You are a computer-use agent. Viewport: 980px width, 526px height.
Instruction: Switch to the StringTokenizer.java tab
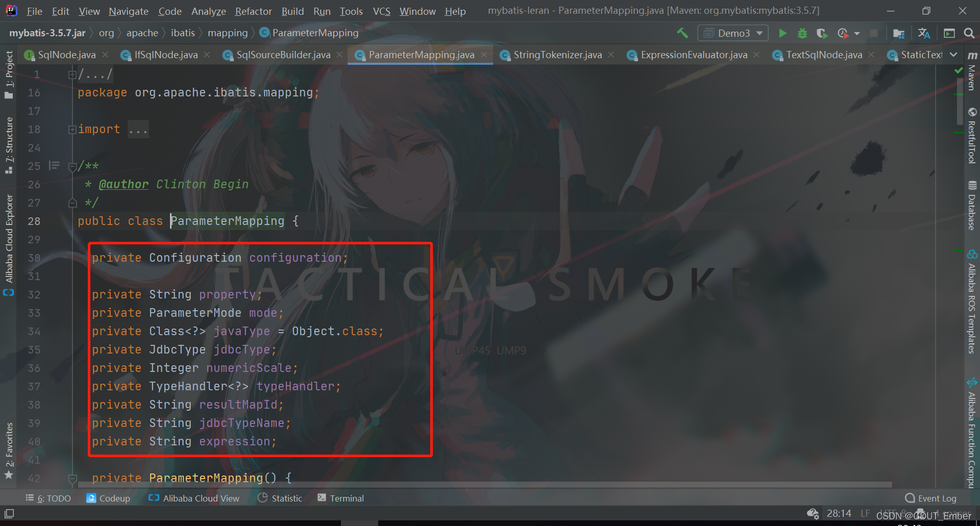[557, 55]
